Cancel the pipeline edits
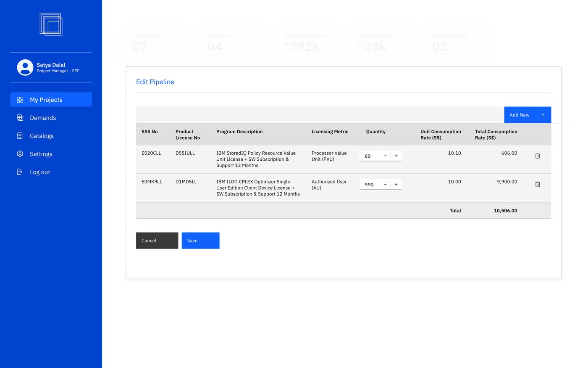The image size is (588, 368). tap(157, 241)
